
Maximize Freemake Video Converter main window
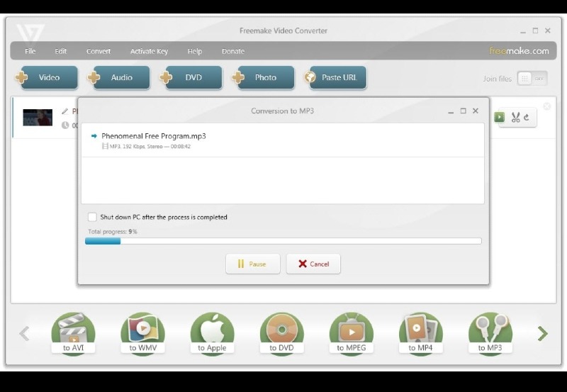536,30
